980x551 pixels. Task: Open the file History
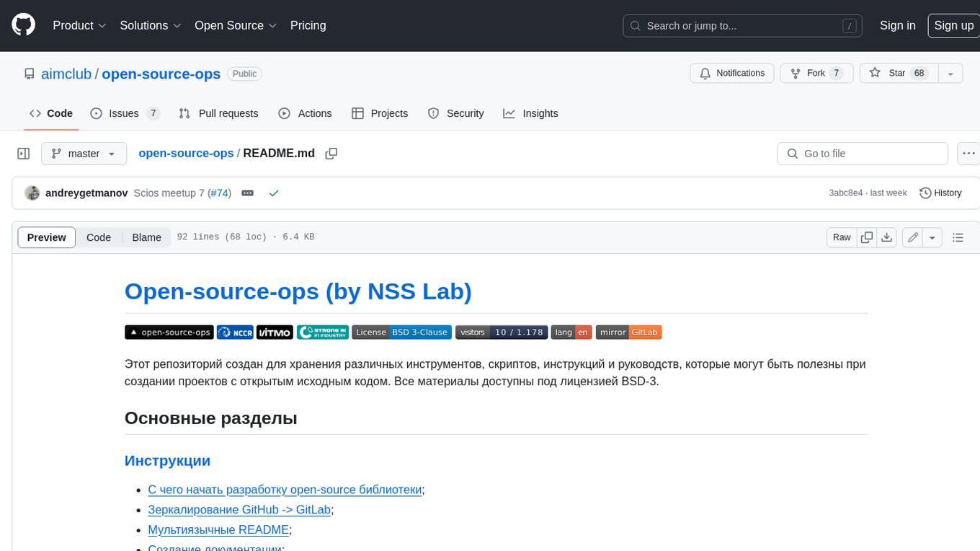[x=940, y=193]
